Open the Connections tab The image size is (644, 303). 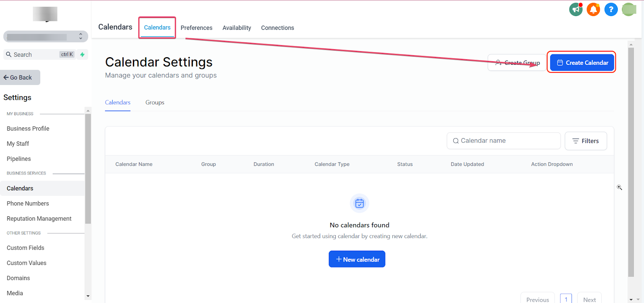click(x=277, y=28)
